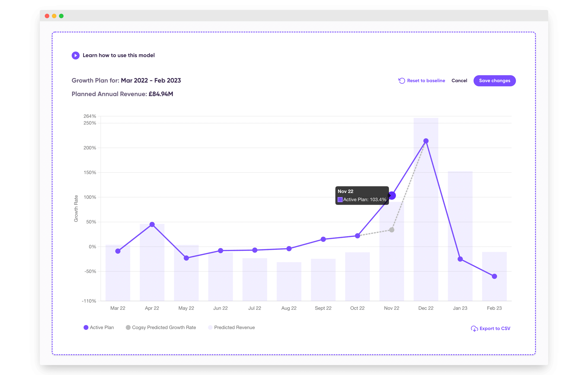The width and height of the screenshot is (588, 375).
Task: Click the Oct 22 Active Plan point
Action: pos(357,236)
